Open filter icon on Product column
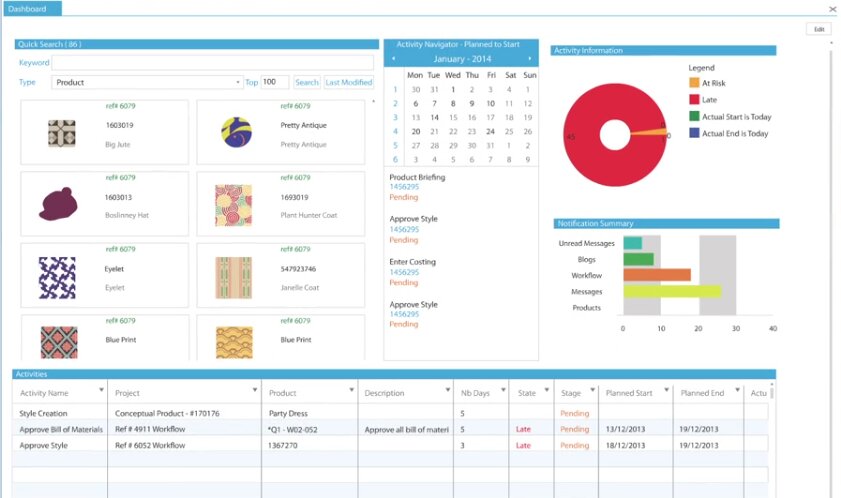 pos(350,391)
